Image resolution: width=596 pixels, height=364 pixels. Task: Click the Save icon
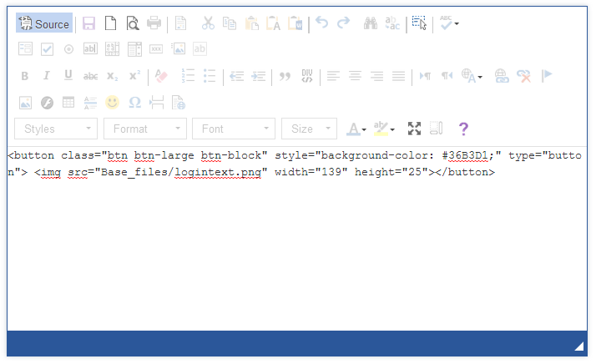click(x=89, y=23)
